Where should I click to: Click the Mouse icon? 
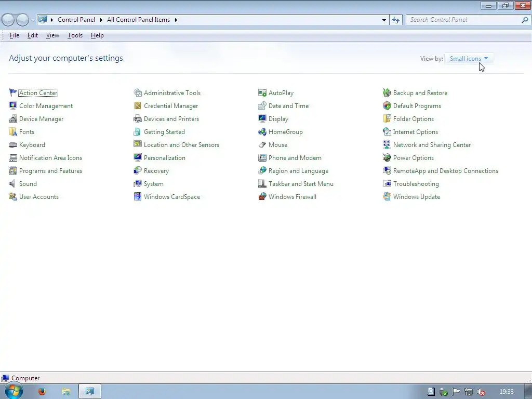coord(262,144)
